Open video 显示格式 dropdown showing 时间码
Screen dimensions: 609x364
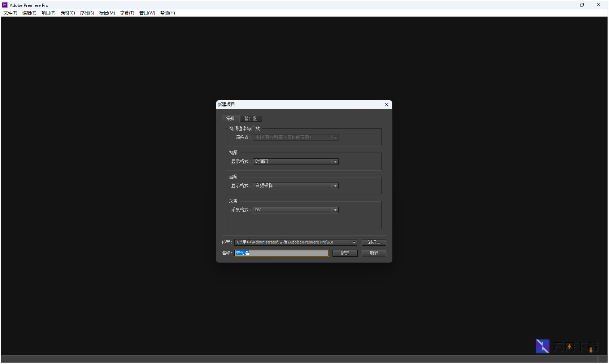click(296, 162)
